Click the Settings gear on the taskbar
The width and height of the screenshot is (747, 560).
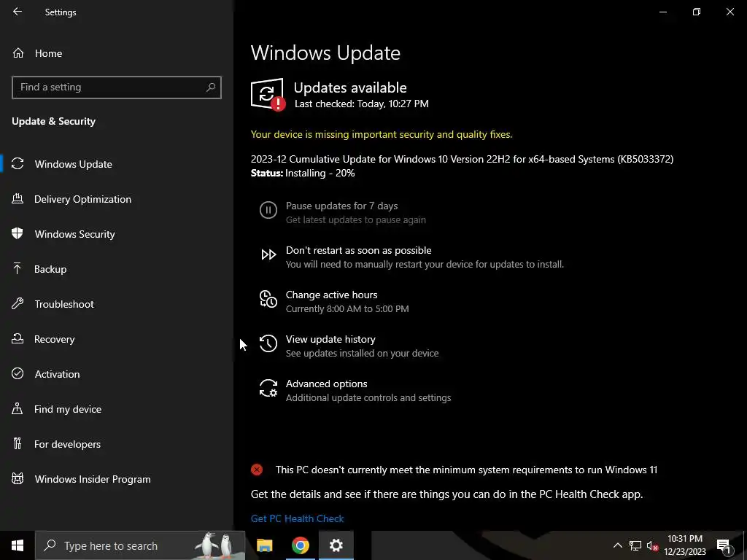(x=336, y=545)
